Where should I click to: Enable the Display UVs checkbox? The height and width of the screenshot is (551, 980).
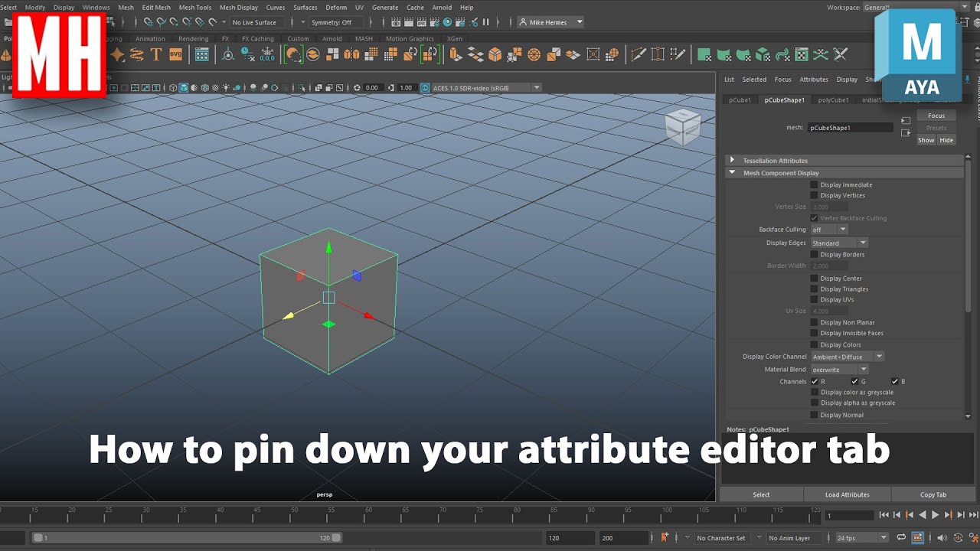pos(814,300)
